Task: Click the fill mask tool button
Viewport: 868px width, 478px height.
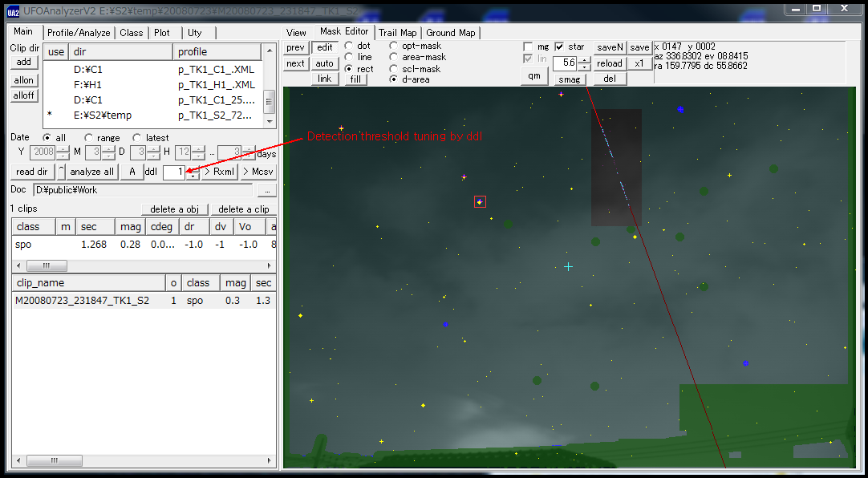Action: pyautogui.click(x=356, y=79)
